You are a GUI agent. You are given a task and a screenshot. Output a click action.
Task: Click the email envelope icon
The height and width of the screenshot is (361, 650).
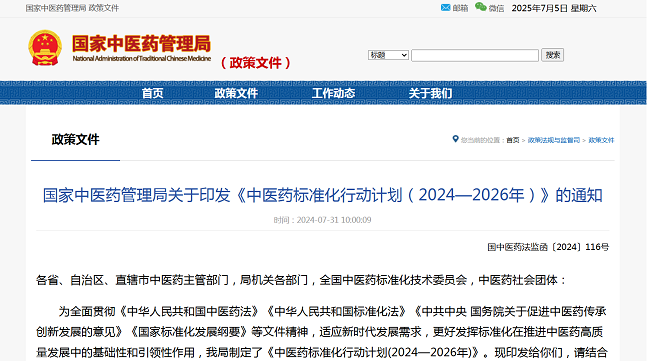pos(446,7)
